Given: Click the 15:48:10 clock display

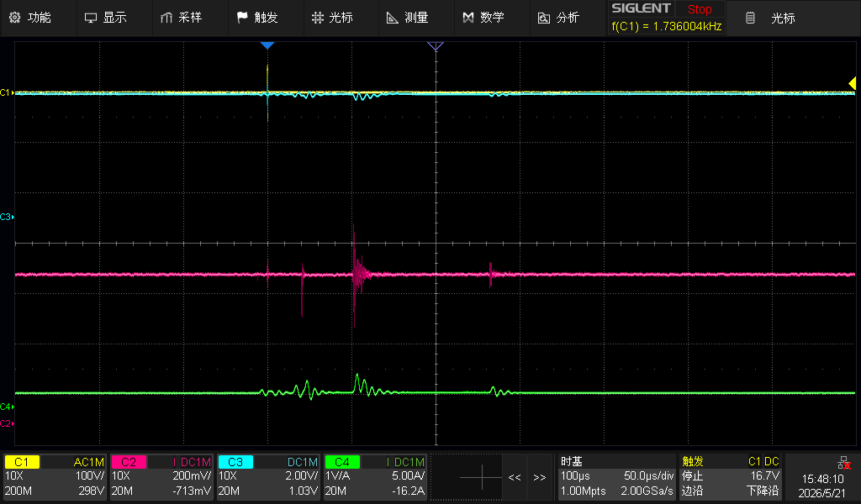Looking at the screenshot, I should pyautogui.click(x=822, y=479).
